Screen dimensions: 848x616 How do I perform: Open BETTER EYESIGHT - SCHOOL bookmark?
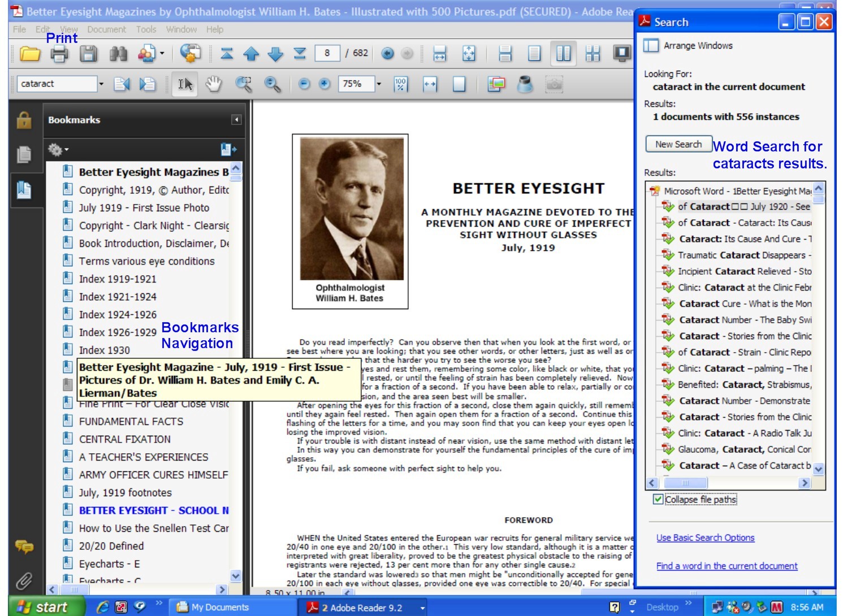(154, 510)
